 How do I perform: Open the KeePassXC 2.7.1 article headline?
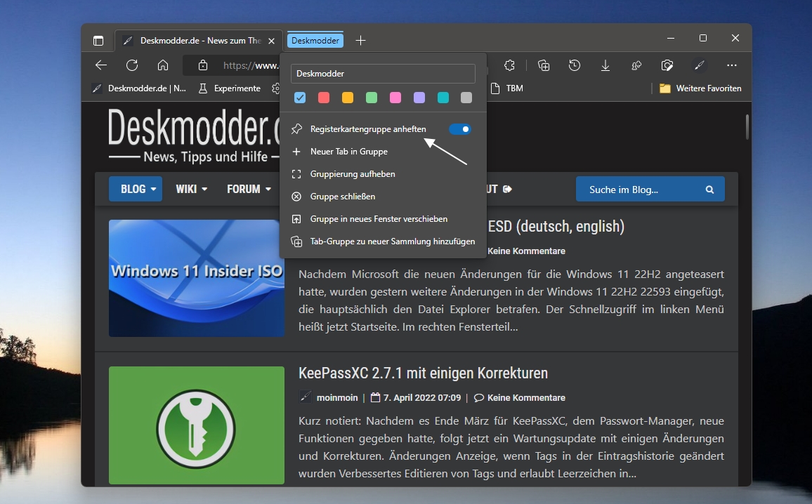pos(423,373)
